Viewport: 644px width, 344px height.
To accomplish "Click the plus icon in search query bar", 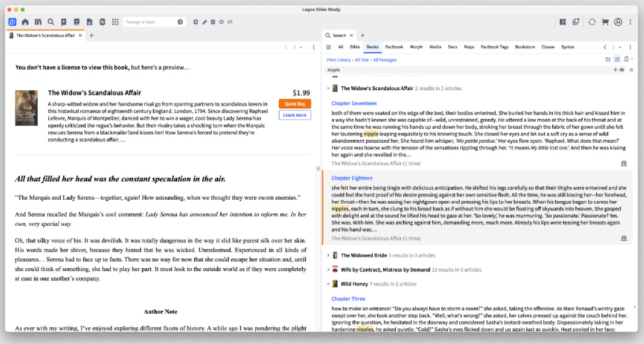I will [x=615, y=70].
